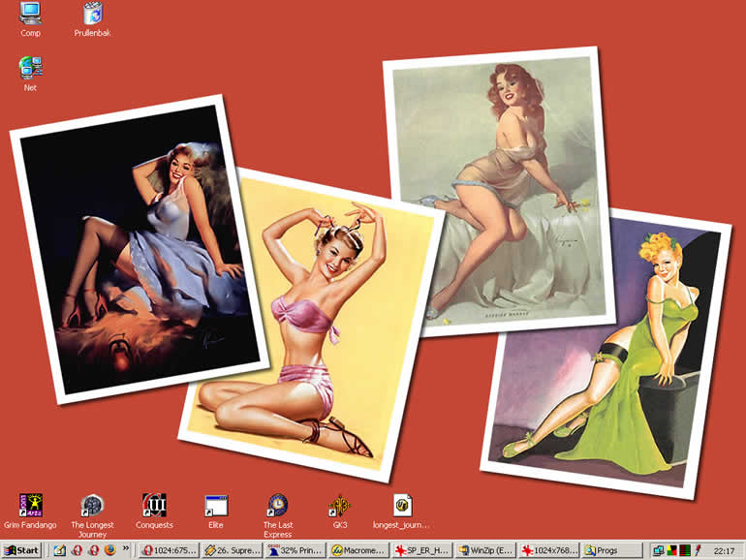Screen dimensions: 746x560
Task: Open the Start menu
Action: (21, 550)
